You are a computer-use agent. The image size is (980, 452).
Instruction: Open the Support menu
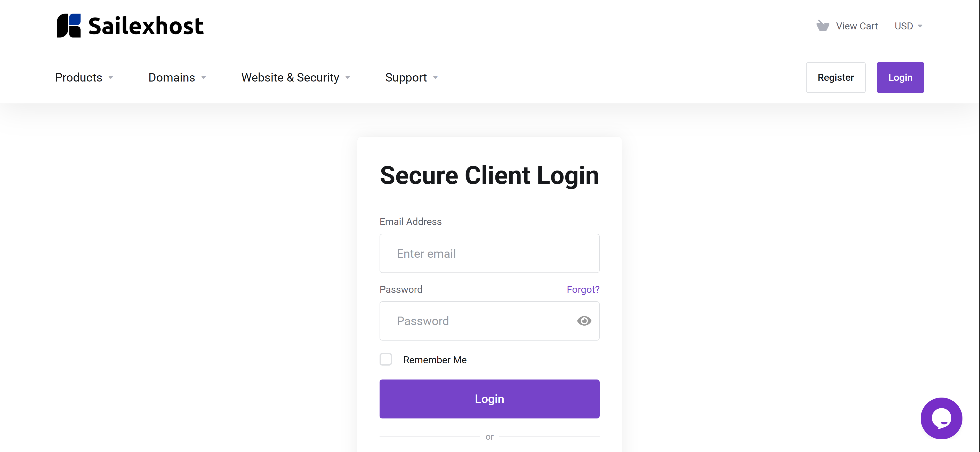pos(406,78)
